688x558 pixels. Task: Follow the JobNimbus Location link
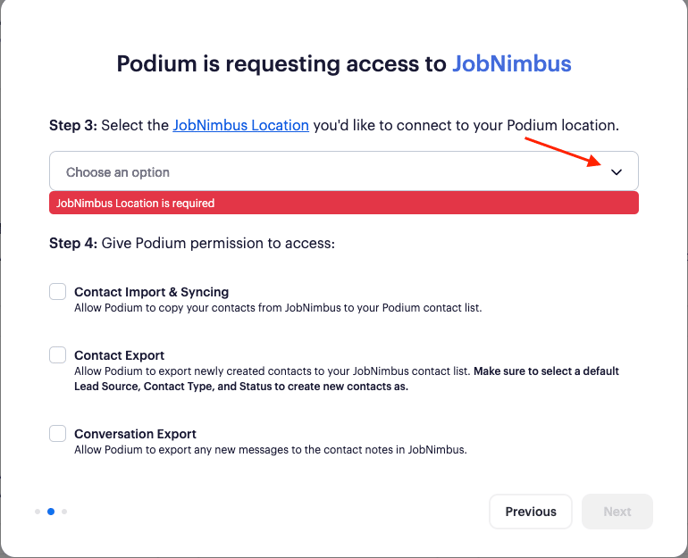tap(240, 125)
